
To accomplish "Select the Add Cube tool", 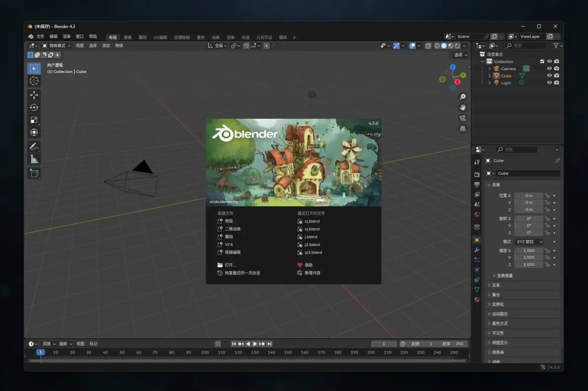I will point(34,173).
